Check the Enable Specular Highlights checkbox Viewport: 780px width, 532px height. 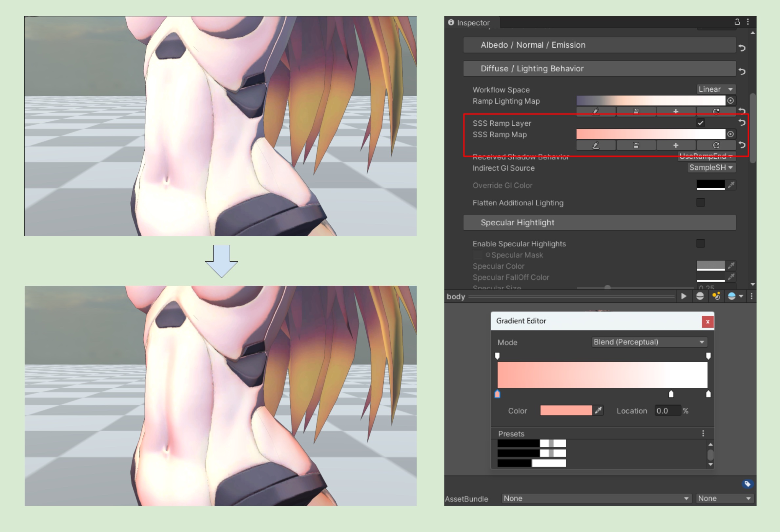point(700,243)
